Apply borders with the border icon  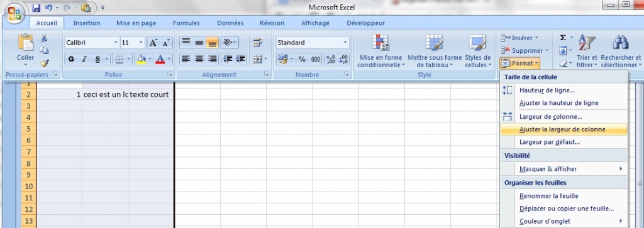[x=119, y=59]
